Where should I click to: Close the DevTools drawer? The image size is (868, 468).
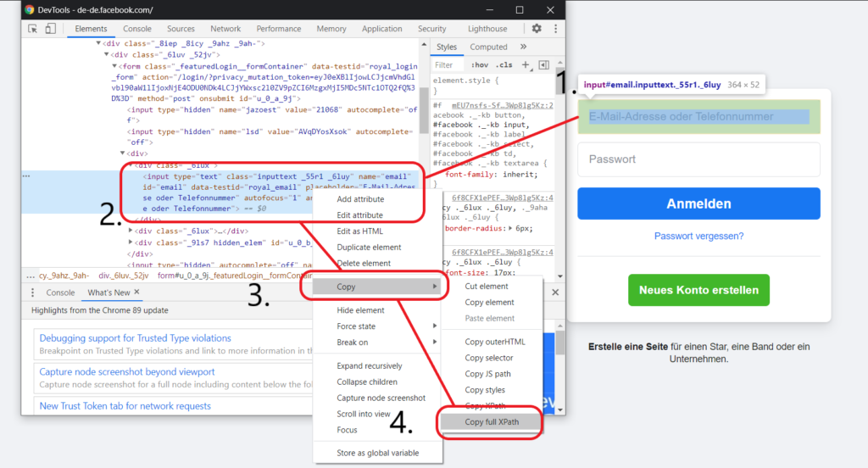(555, 292)
